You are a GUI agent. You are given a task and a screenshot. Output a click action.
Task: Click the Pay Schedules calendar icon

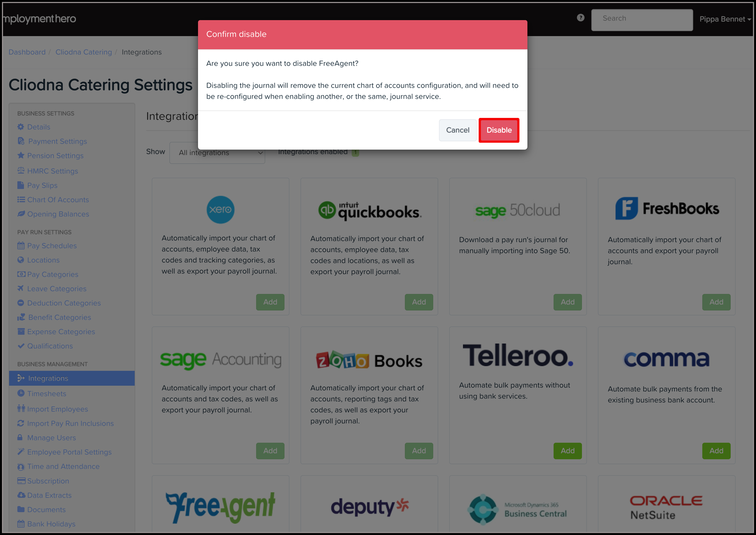click(21, 245)
